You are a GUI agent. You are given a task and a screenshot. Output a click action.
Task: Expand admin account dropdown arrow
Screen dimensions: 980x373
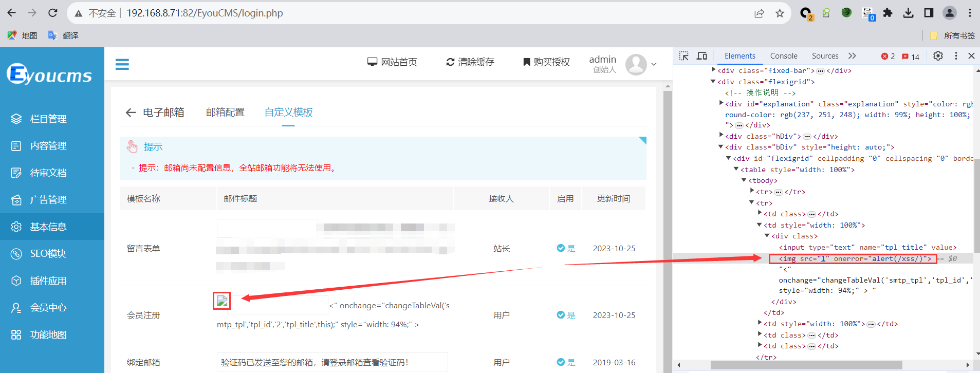654,64
